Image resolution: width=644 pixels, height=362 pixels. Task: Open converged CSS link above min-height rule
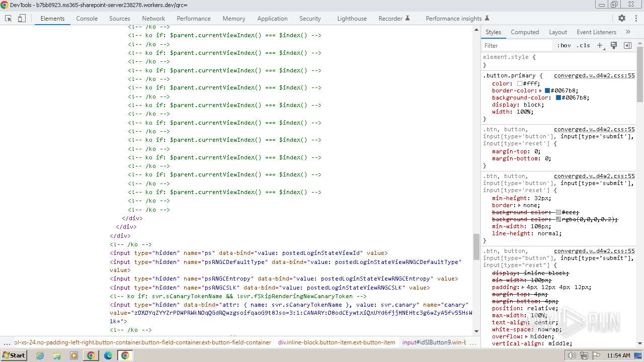tap(594, 176)
